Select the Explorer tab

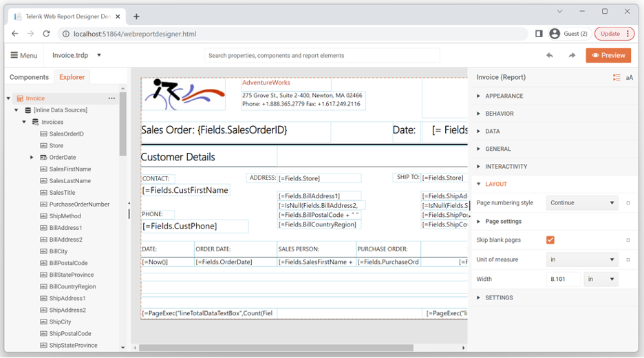tap(72, 77)
